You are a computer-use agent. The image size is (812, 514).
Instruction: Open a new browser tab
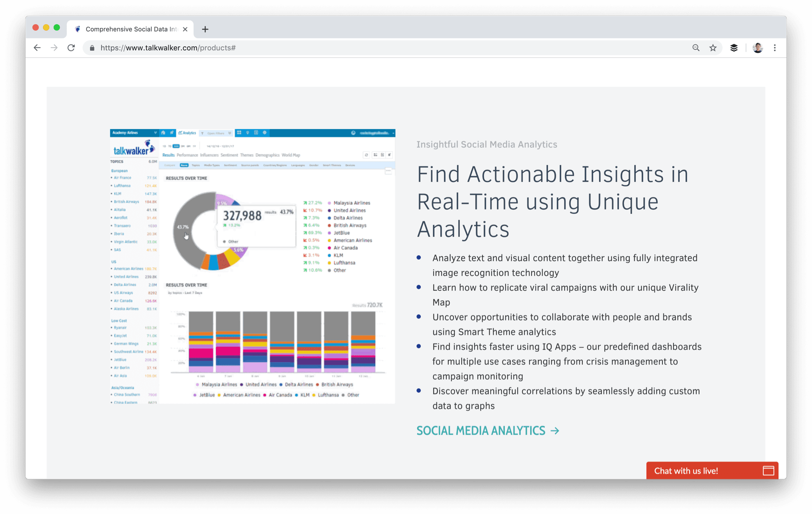[205, 29]
